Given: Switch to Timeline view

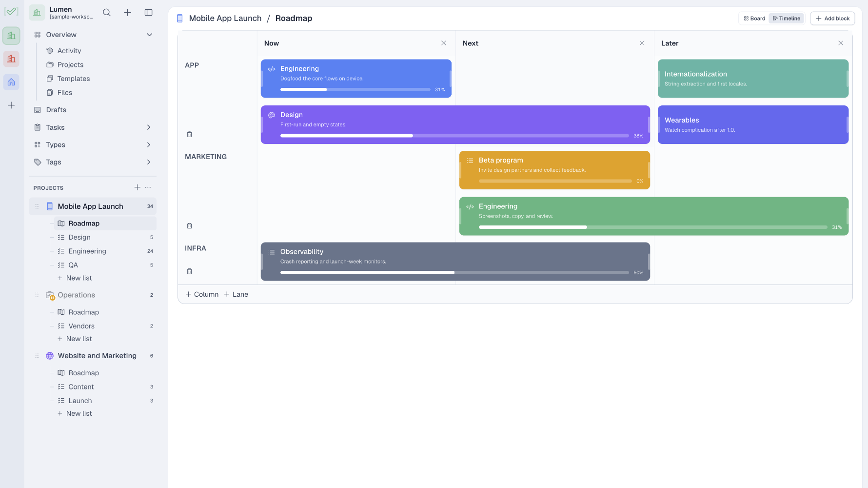Looking at the screenshot, I should pyautogui.click(x=787, y=19).
